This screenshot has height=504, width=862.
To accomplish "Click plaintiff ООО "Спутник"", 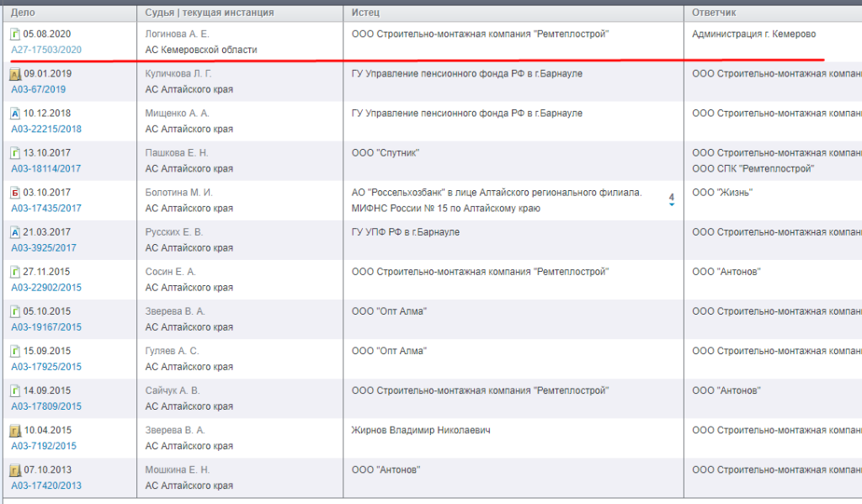I will (386, 153).
